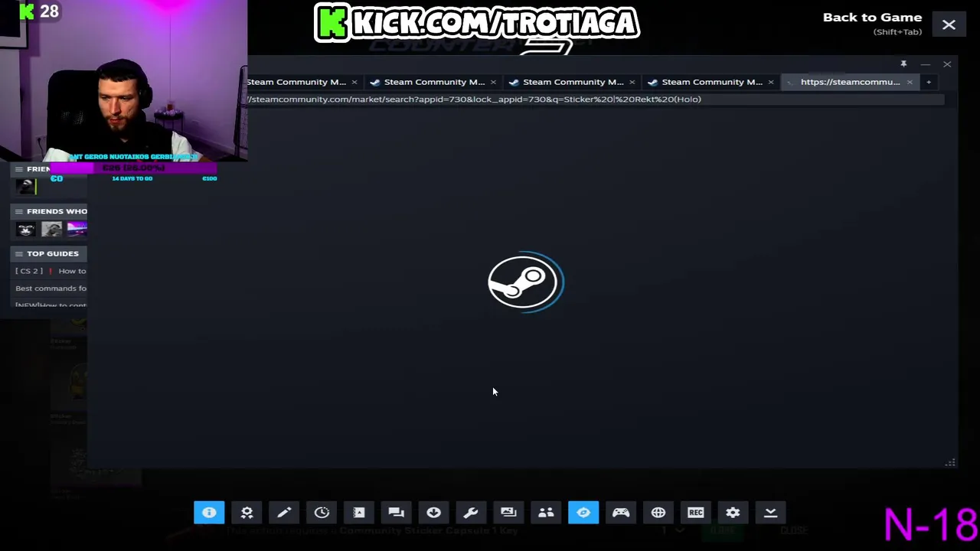This screenshot has height=551, width=980.
Task: Open grayscale man friend avatar under FRIENDS WHO
Action: point(51,229)
